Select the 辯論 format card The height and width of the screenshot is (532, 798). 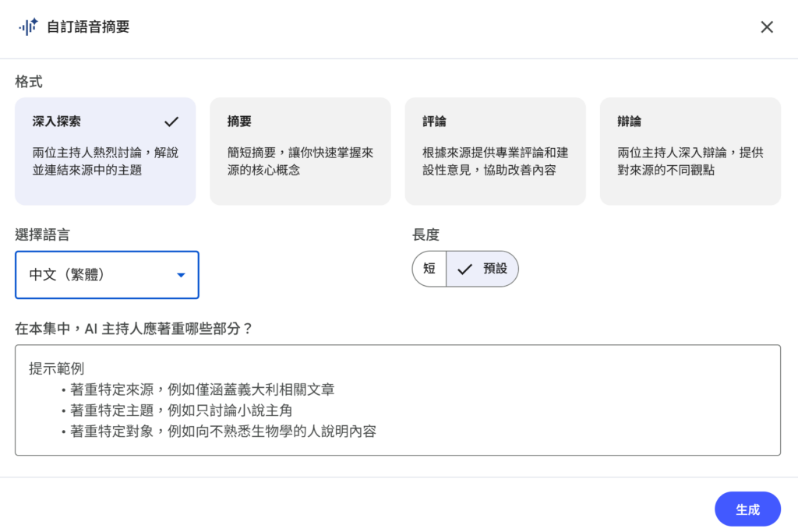690,150
